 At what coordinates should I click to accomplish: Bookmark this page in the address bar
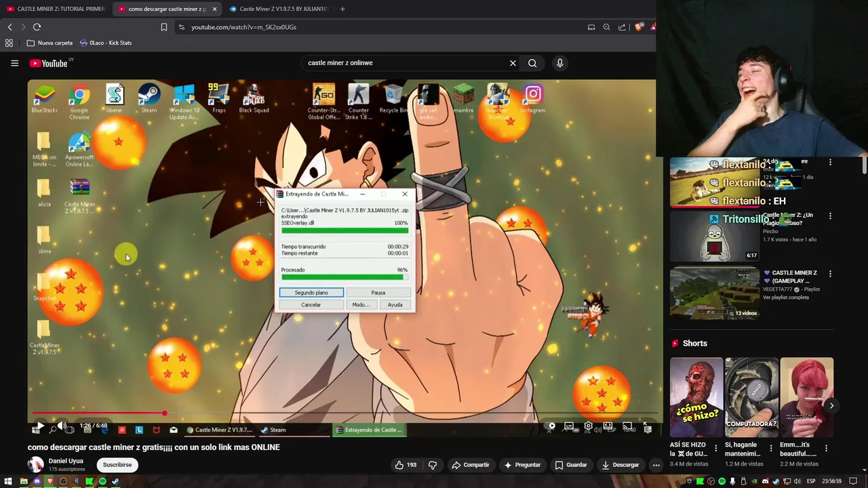click(x=163, y=27)
